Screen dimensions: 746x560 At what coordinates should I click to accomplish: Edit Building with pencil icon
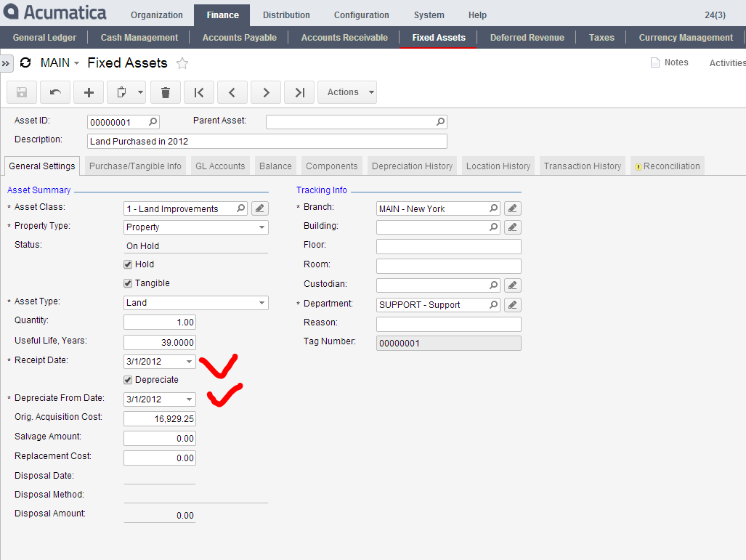pos(512,227)
